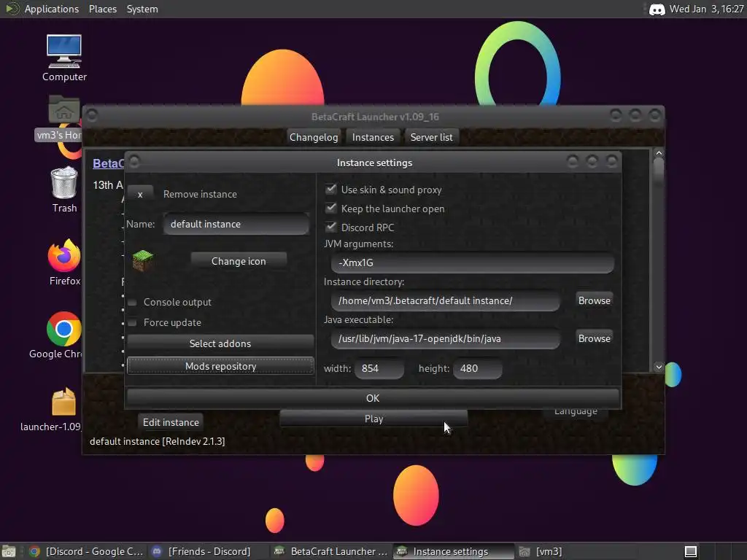Click the workspace switcher icon in the bottom panel
Screen dimensions: 747x560
tap(690, 551)
